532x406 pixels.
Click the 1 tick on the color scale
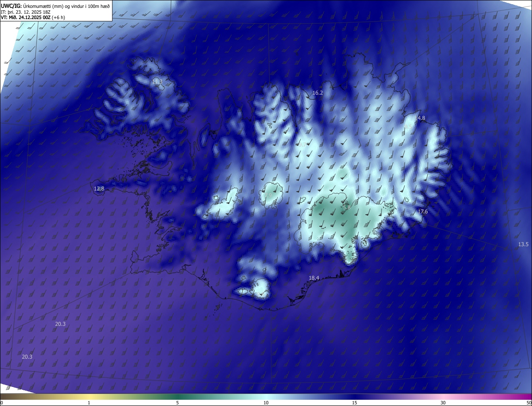click(89, 403)
